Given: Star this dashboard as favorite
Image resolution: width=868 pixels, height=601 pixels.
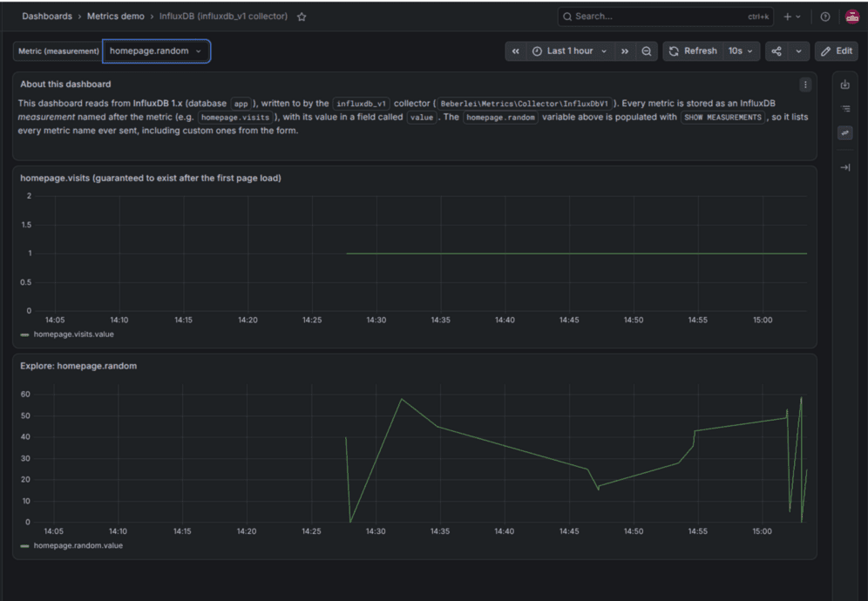Looking at the screenshot, I should pyautogui.click(x=302, y=17).
